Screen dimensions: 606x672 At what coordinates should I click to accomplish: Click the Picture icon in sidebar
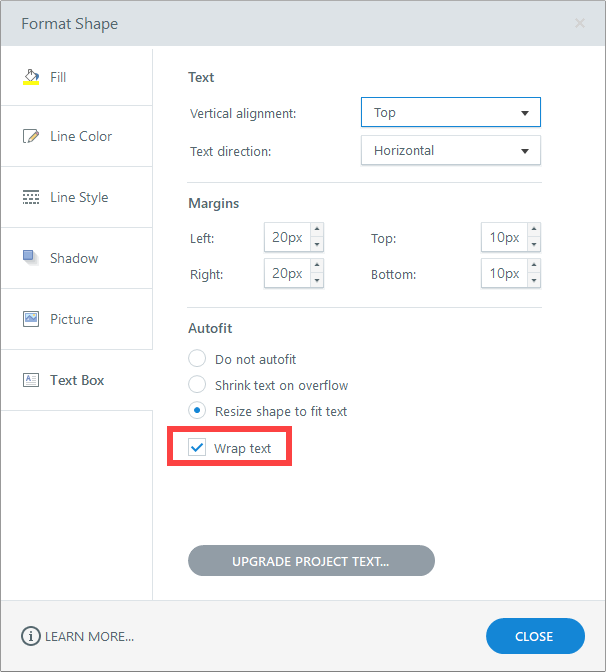point(31,319)
